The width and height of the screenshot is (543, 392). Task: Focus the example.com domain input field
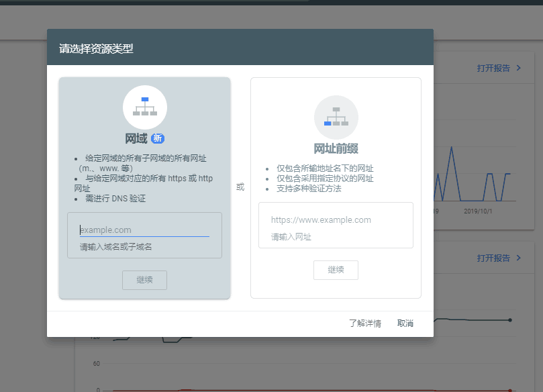144,229
